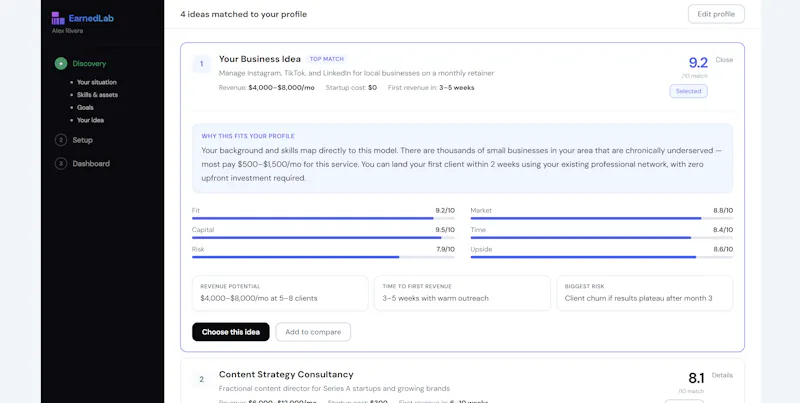Screen dimensions: 800x403
Task: Click the 4 ideas matched heading
Action: 243,14
